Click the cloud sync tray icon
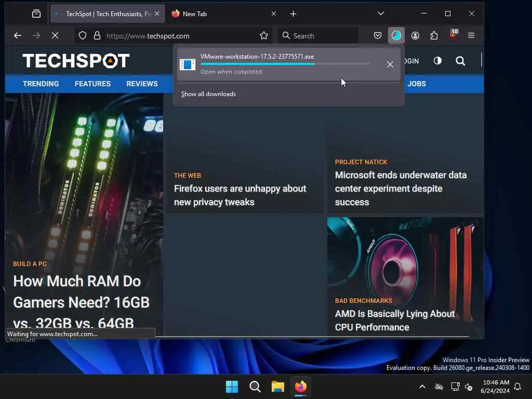 pyautogui.click(x=439, y=387)
